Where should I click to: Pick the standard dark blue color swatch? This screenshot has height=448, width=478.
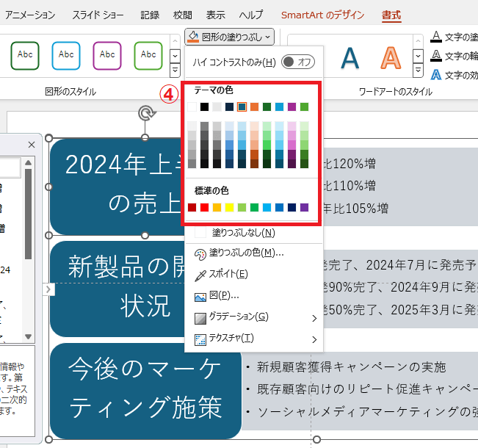(x=291, y=208)
